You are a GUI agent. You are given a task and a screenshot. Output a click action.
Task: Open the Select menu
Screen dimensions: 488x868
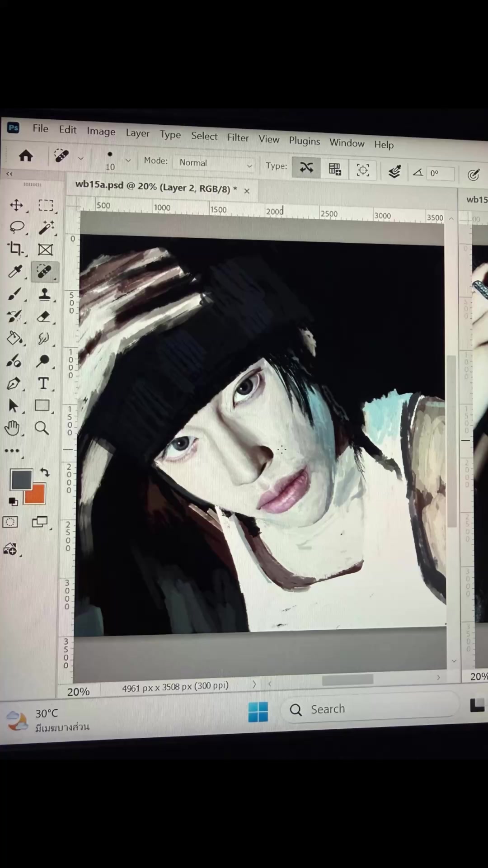tap(204, 136)
